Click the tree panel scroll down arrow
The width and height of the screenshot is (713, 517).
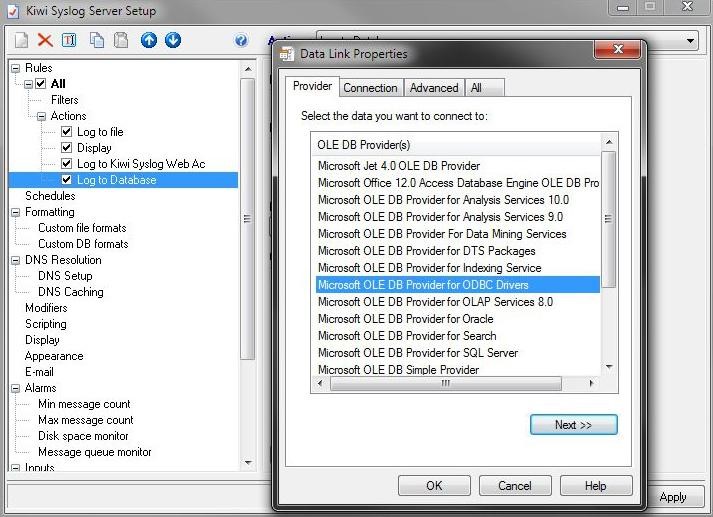248,463
